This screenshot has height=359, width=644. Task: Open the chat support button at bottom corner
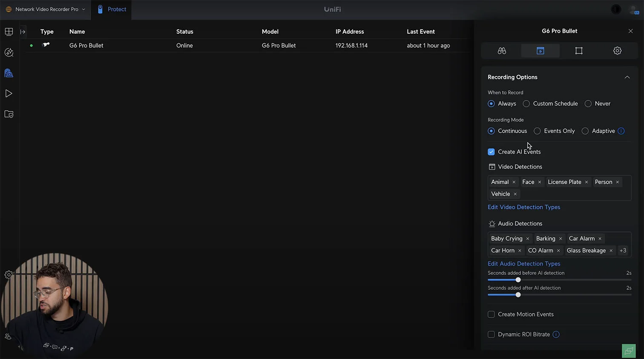coord(629,351)
